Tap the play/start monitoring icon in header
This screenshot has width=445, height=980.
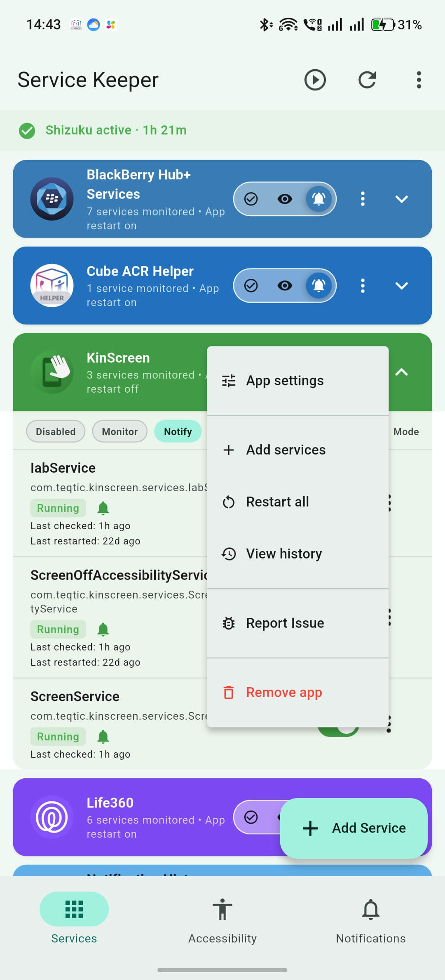click(315, 80)
